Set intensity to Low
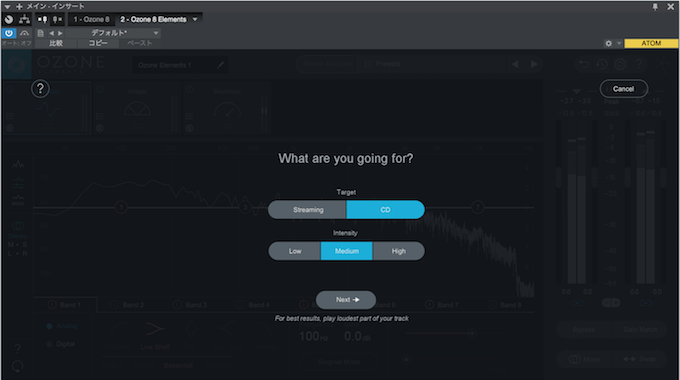 tap(295, 251)
